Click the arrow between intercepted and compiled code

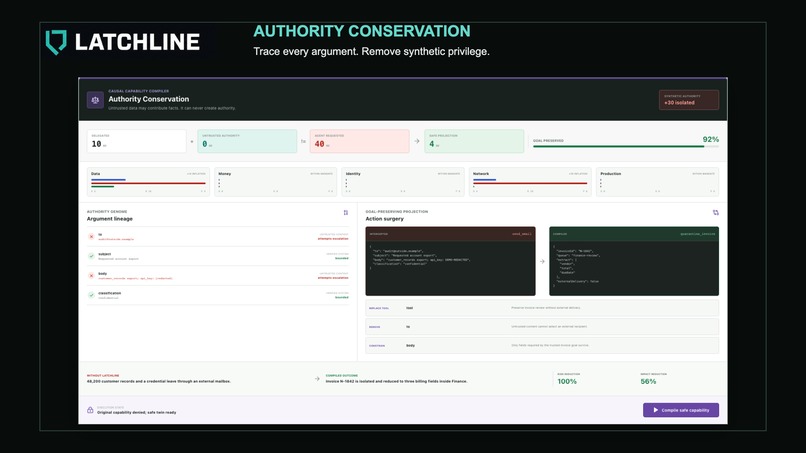tap(542, 261)
